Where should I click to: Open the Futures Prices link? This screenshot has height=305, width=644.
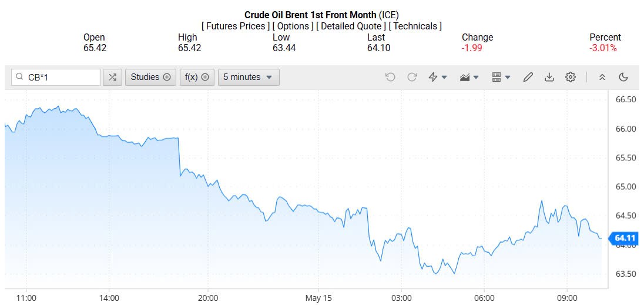coord(236,26)
